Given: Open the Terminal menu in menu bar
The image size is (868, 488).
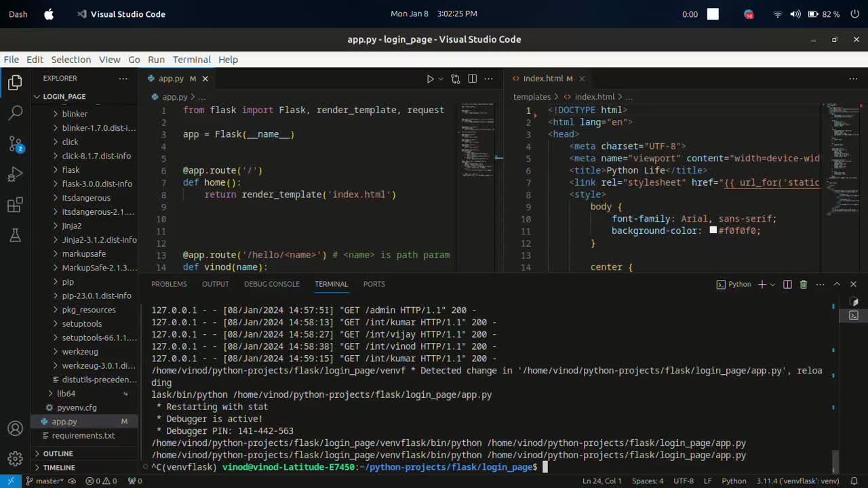Looking at the screenshot, I should pyautogui.click(x=191, y=60).
